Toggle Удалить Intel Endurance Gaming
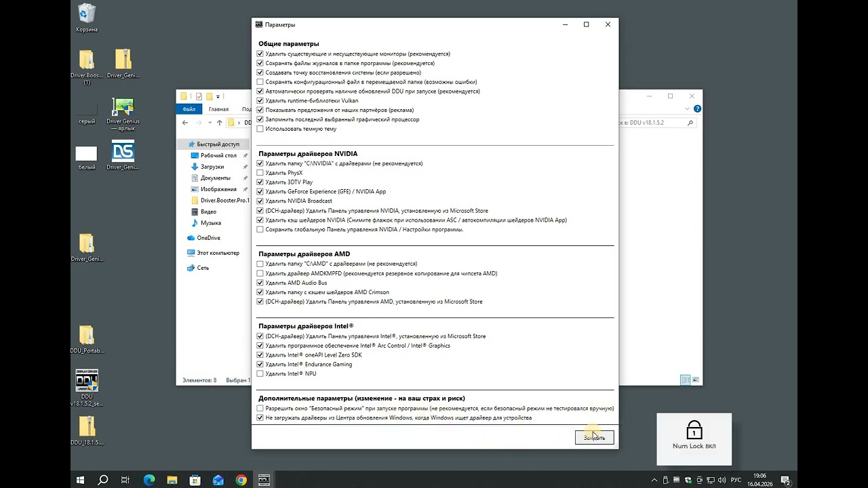Viewport: 868px width, 488px height. (260, 364)
